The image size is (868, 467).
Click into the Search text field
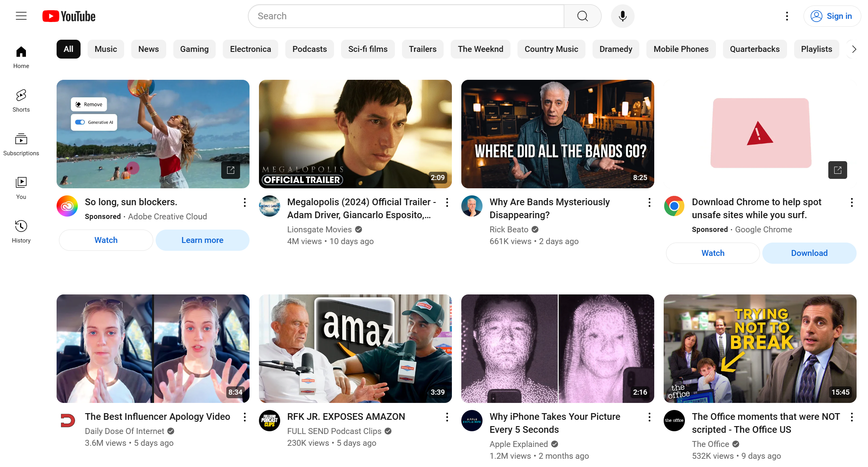(407, 16)
